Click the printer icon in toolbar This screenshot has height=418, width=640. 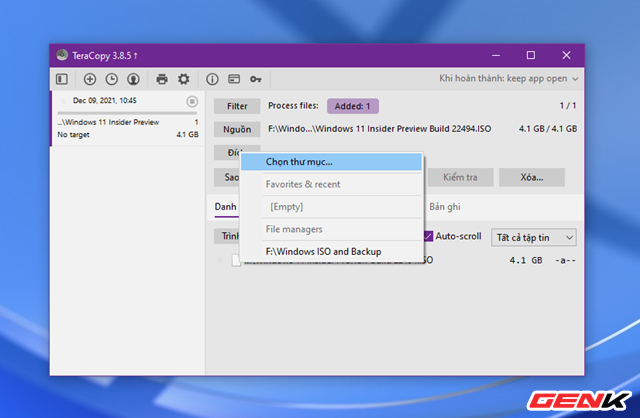click(162, 79)
